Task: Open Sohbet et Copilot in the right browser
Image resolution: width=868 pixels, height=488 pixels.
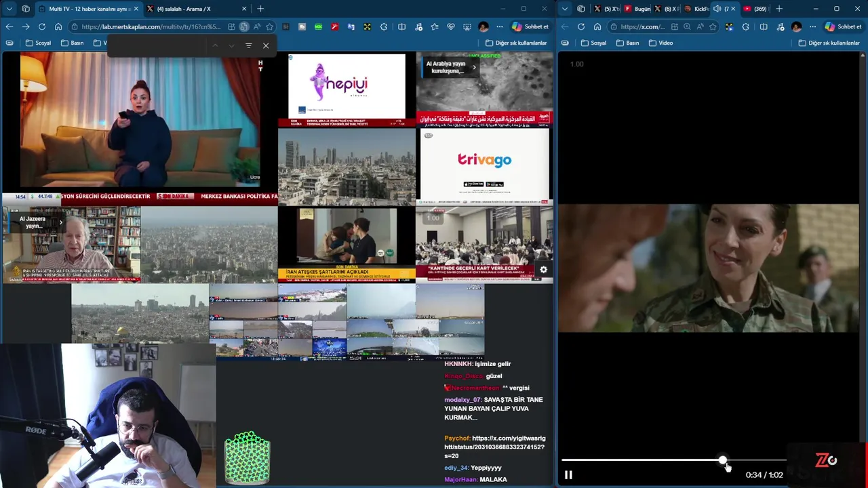Action: [844, 26]
